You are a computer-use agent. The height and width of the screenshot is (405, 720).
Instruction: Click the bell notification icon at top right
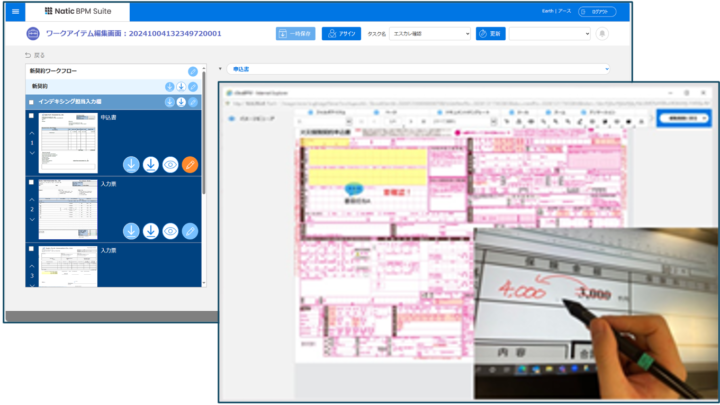point(602,33)
